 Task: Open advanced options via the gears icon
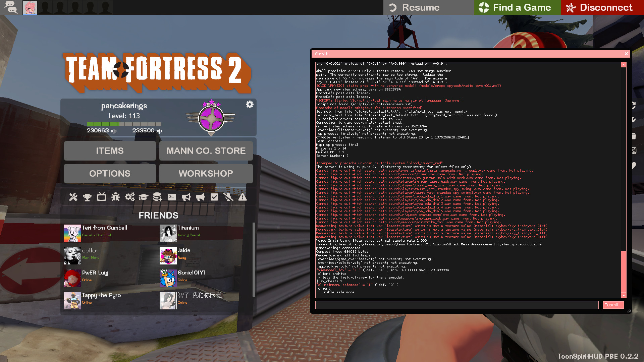pyautogui.click(x=130, y=197)
